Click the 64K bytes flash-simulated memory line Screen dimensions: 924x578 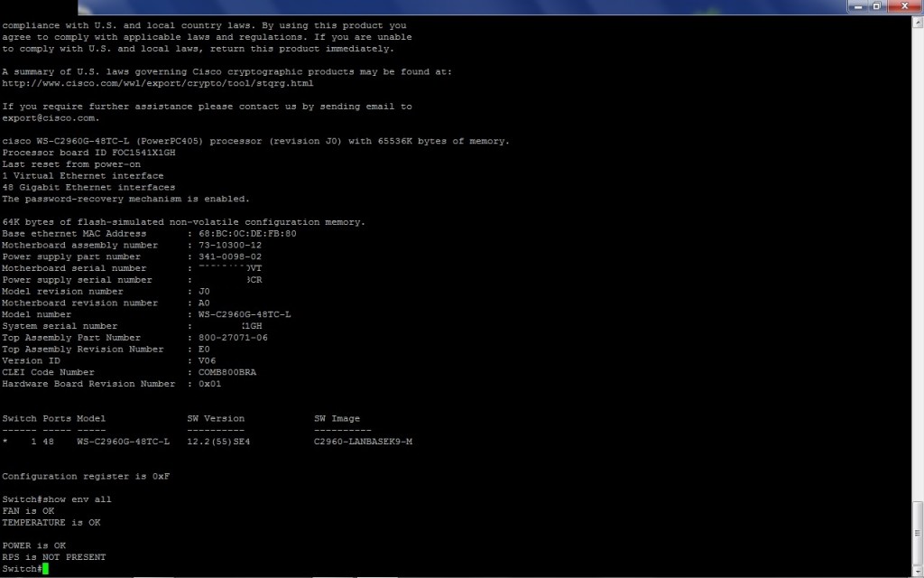(183, 222)
